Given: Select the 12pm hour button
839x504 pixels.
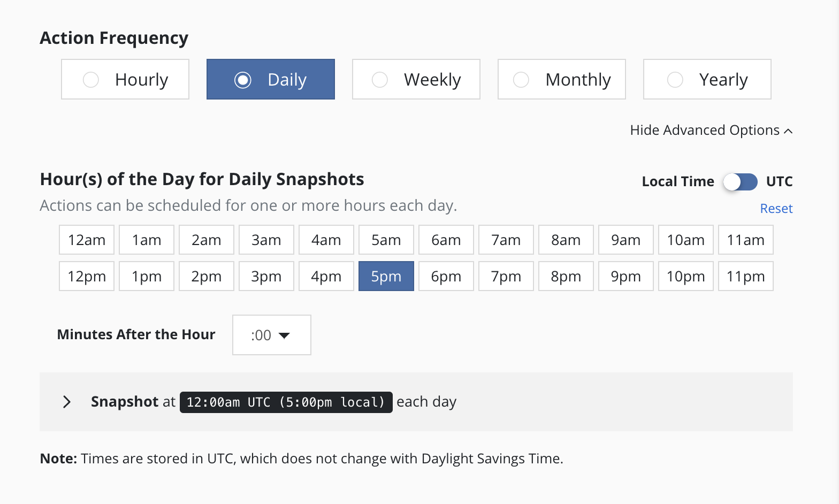Looking at the screenshot, I should [87, 277].
